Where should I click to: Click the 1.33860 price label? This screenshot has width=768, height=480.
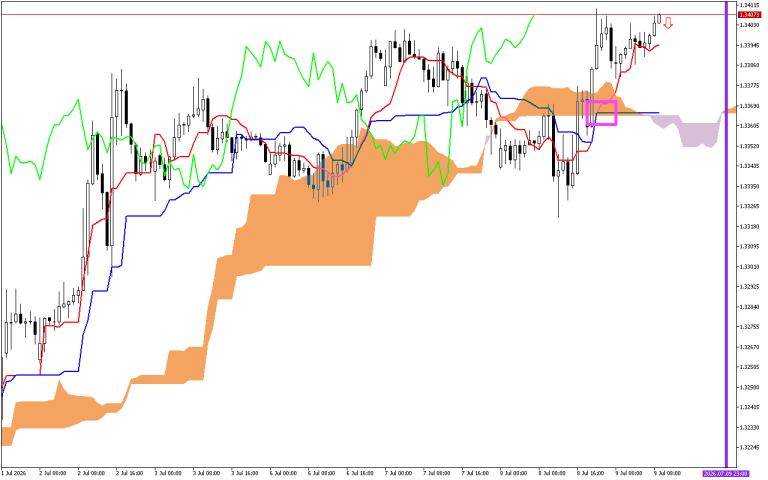click(749, 65)
